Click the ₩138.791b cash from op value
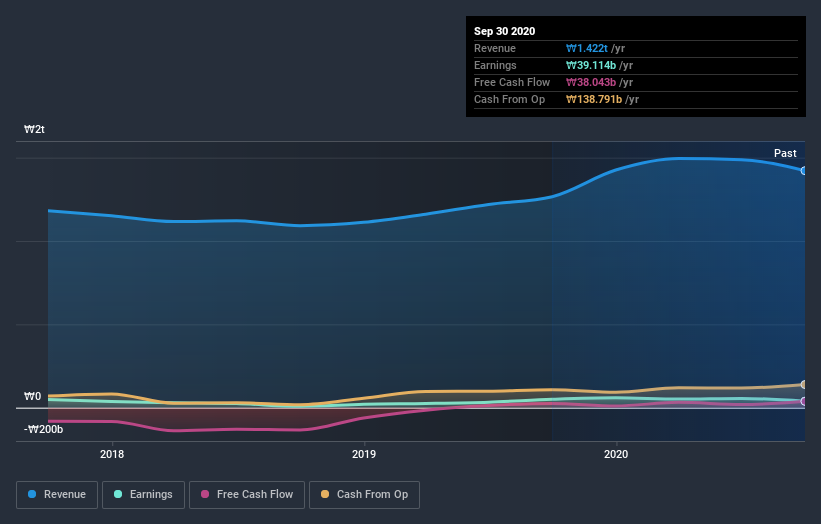 594,99
